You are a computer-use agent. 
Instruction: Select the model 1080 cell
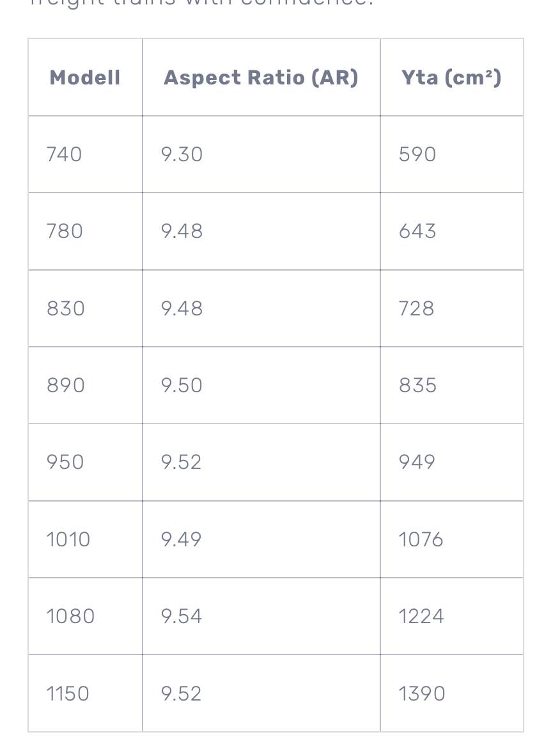[70, 616]
